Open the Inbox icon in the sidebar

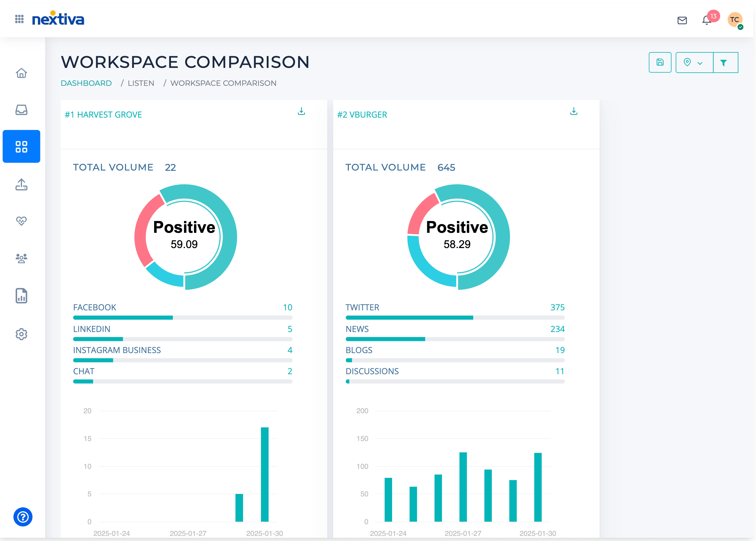(x=21, y=110)
